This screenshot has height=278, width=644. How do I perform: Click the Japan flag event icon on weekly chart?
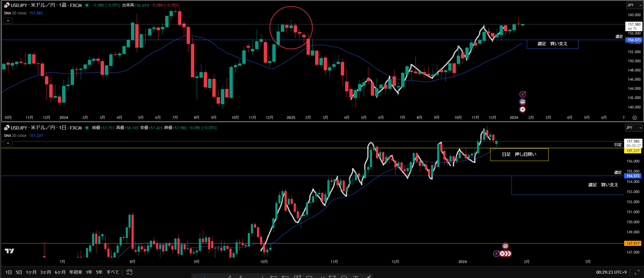click(523, 109)
